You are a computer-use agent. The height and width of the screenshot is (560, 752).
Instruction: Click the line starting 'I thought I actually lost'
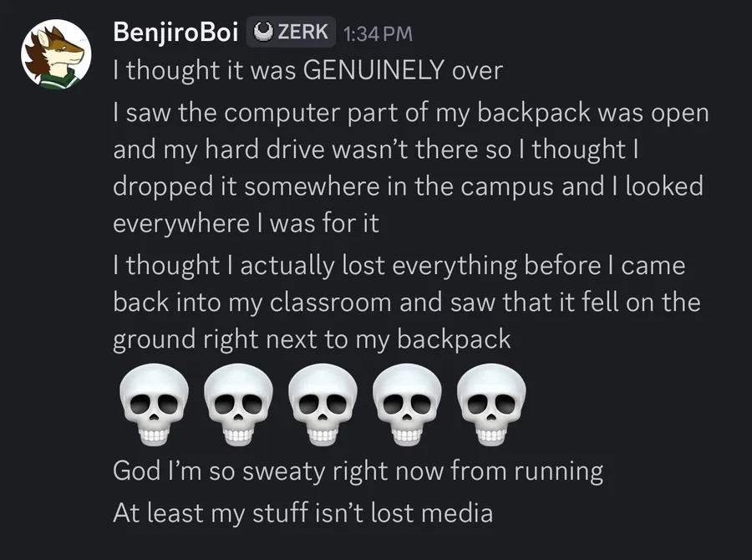(399, 266)
